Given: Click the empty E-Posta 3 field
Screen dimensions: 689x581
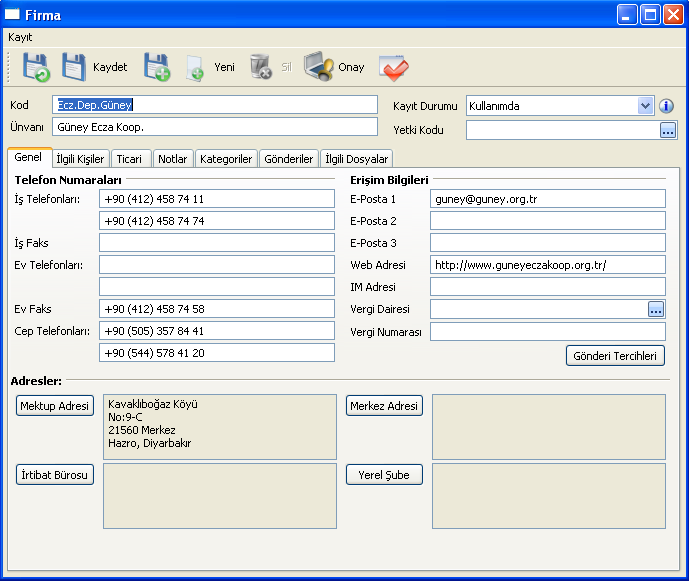Looking at the screenshot, I should pos(548,243).
